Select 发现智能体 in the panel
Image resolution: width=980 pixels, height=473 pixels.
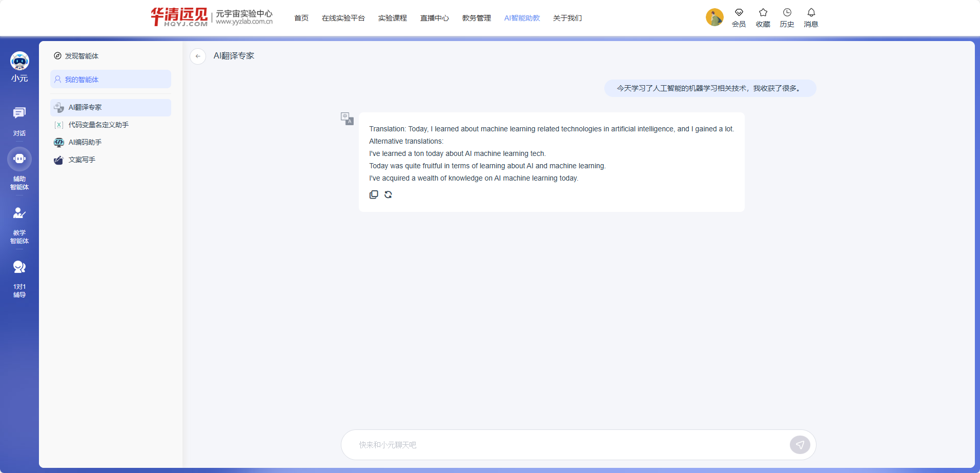[81, 56]
